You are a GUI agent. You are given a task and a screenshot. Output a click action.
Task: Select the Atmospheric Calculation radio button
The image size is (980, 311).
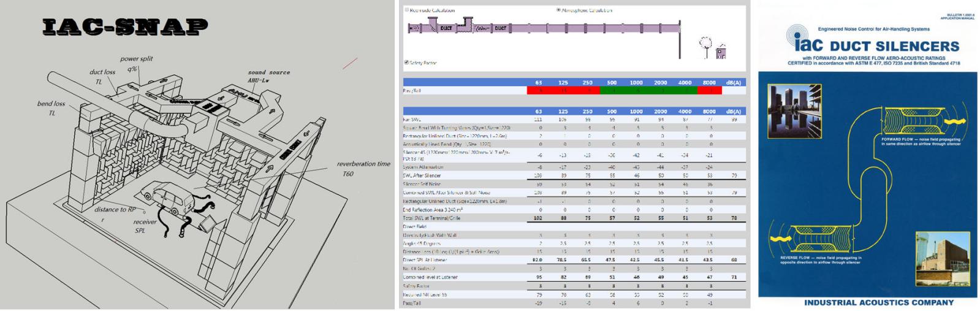pos(558,10)
